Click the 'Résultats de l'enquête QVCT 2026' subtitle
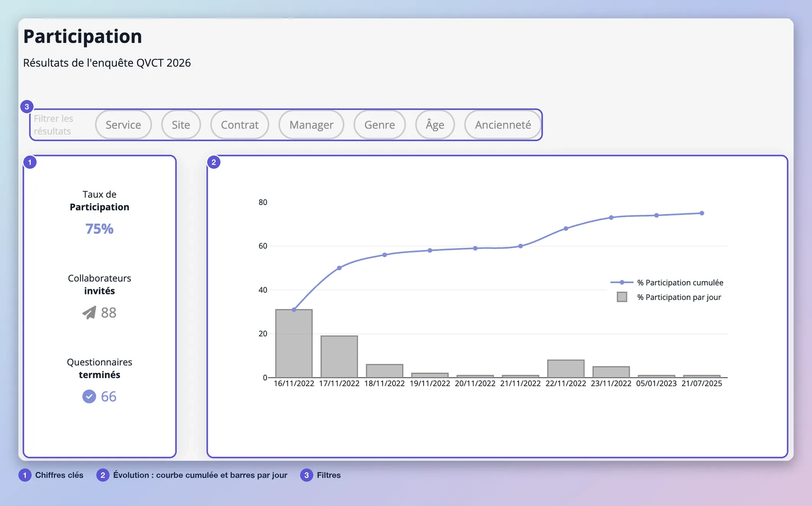Screen dimensions: 812x506 point(107,63)
